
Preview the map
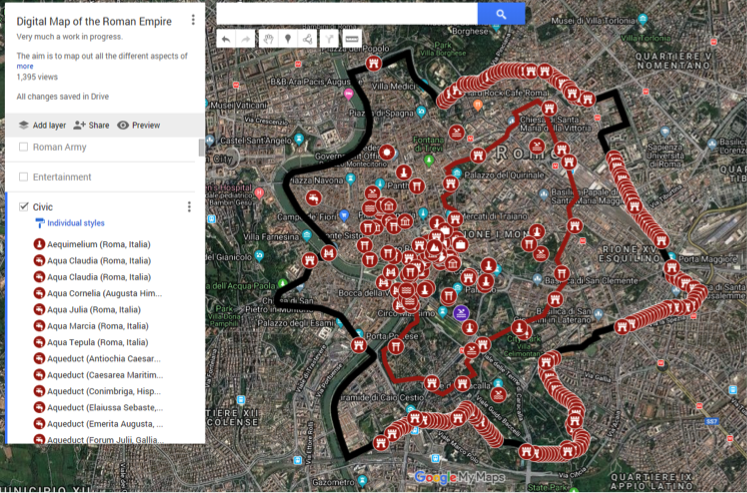click(x=139, y=125)
